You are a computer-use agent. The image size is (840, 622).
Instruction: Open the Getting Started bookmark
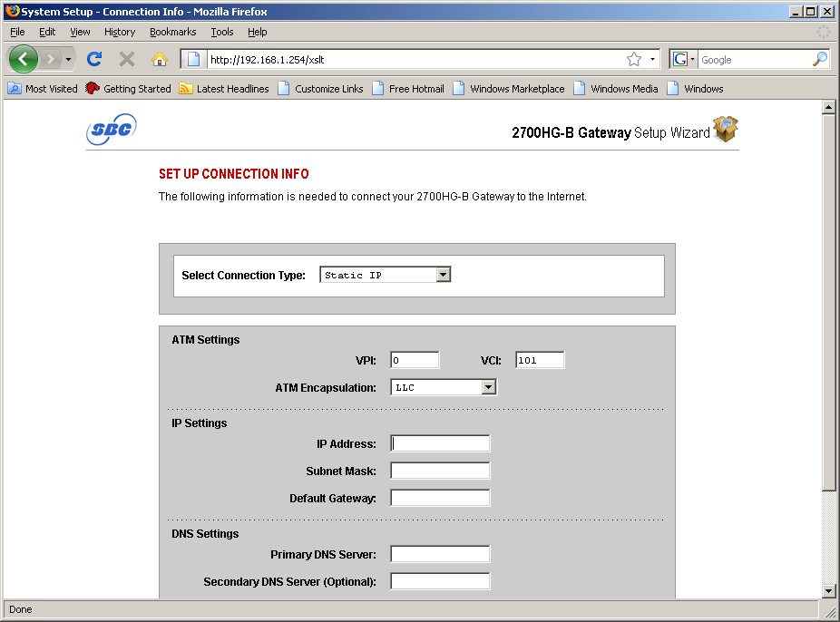pyautogui.click(x=128, y=89)
